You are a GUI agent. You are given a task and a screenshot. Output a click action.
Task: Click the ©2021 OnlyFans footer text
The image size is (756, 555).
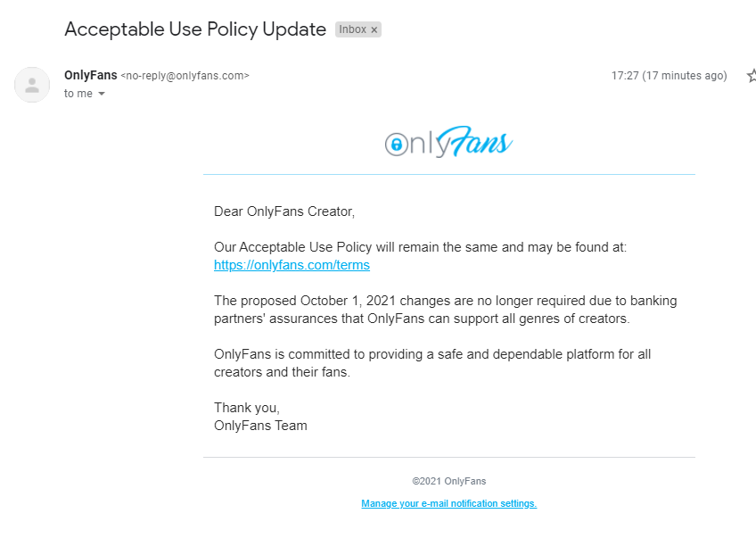[448, 481]
